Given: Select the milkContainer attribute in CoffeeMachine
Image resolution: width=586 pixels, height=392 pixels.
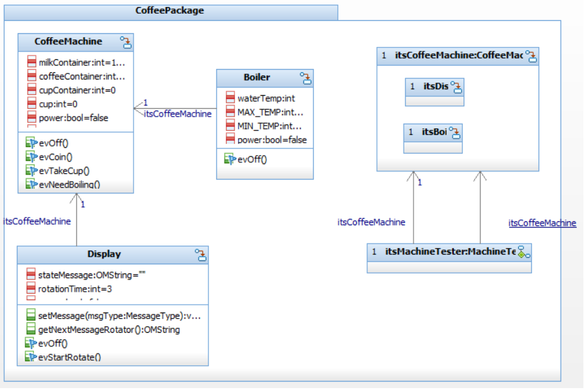Looking at the screenshot, I should click(x=81, y=63).
